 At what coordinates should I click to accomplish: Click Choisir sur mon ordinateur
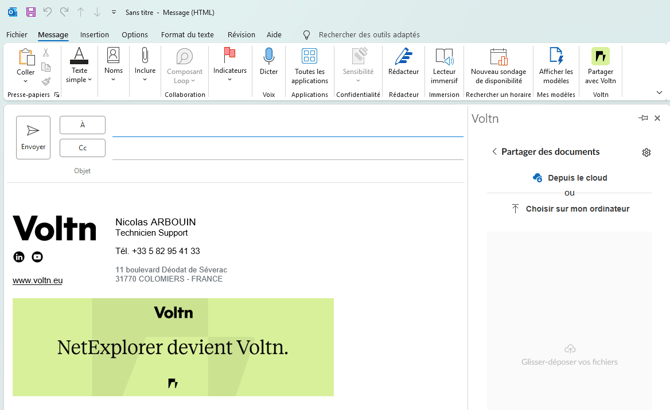570,209
